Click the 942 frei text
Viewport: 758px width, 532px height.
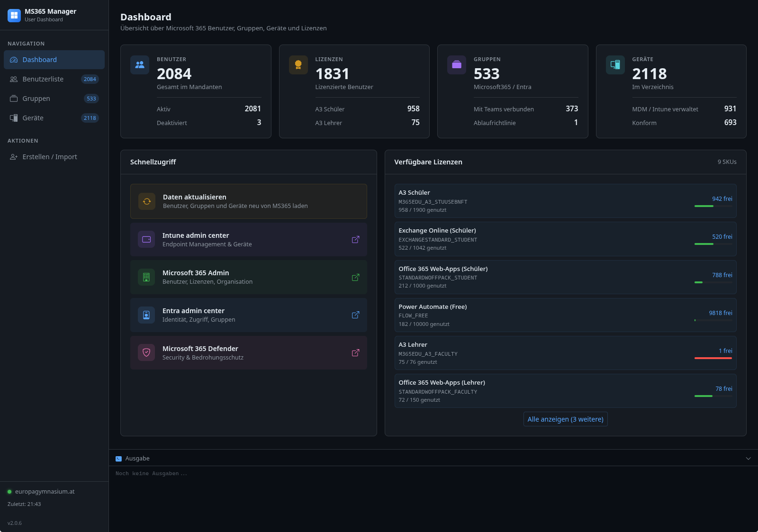(722, 199)
